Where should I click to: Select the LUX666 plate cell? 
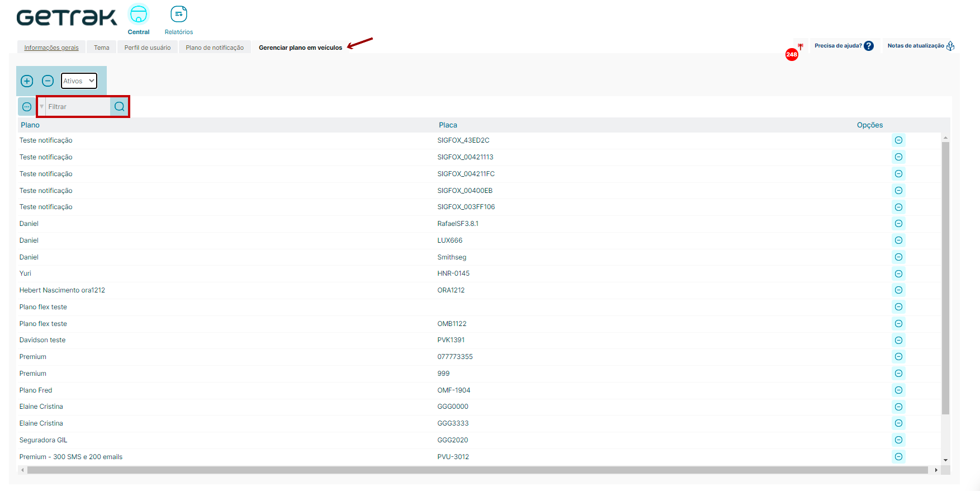coord(450,240)
